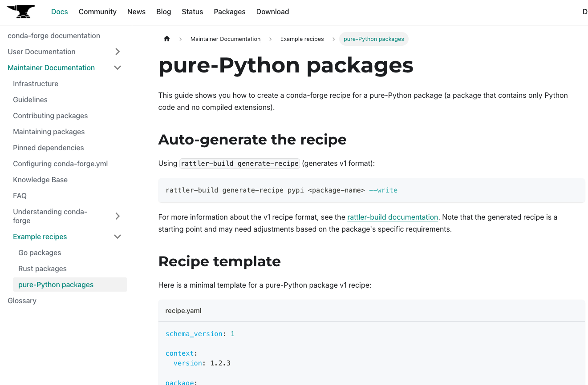
Task: Click the Maintainer Documentation breadcrumb
Action: click(x=225, y=39)
